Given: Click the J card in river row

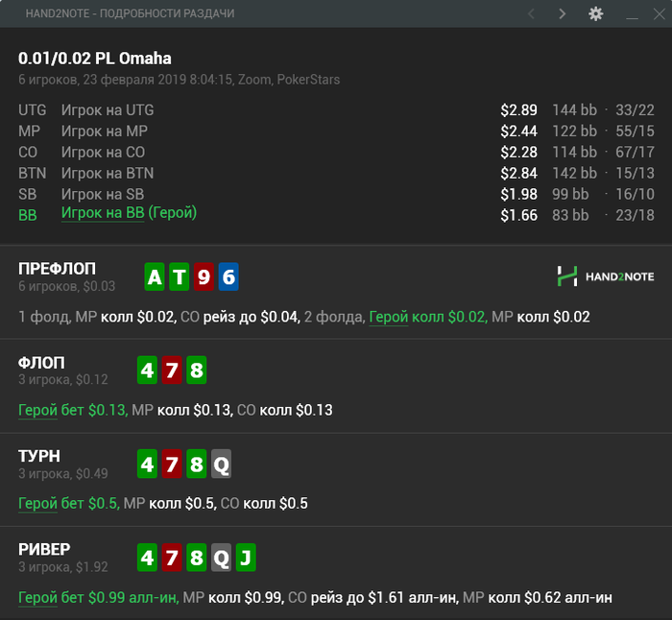Looking at the screenshot, I should tap(246, 558).
